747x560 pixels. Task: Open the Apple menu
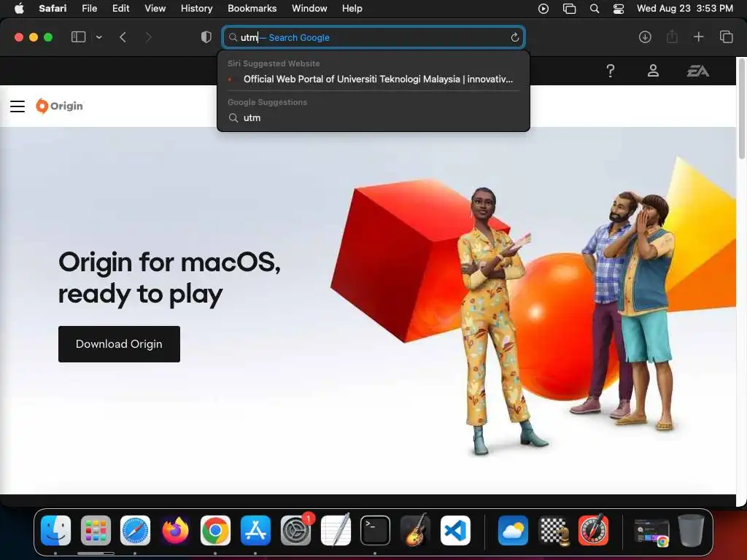pyautogui.click(x=18, y=8)
